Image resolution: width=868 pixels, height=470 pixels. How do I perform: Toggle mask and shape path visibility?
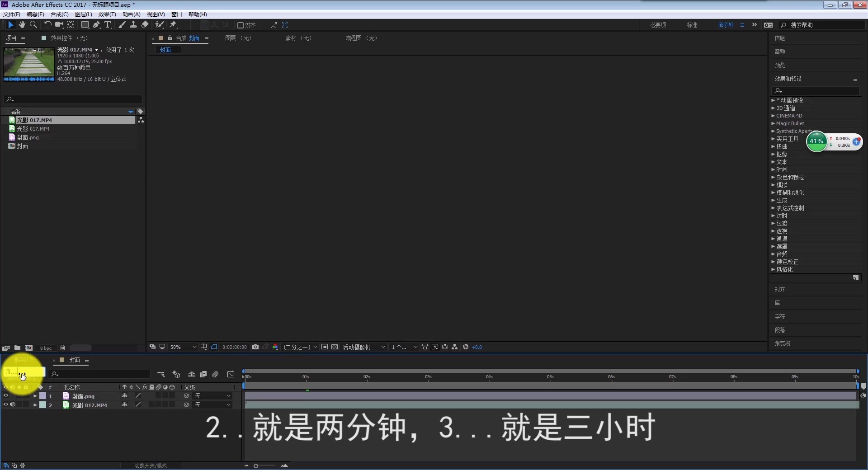(214, 347)
